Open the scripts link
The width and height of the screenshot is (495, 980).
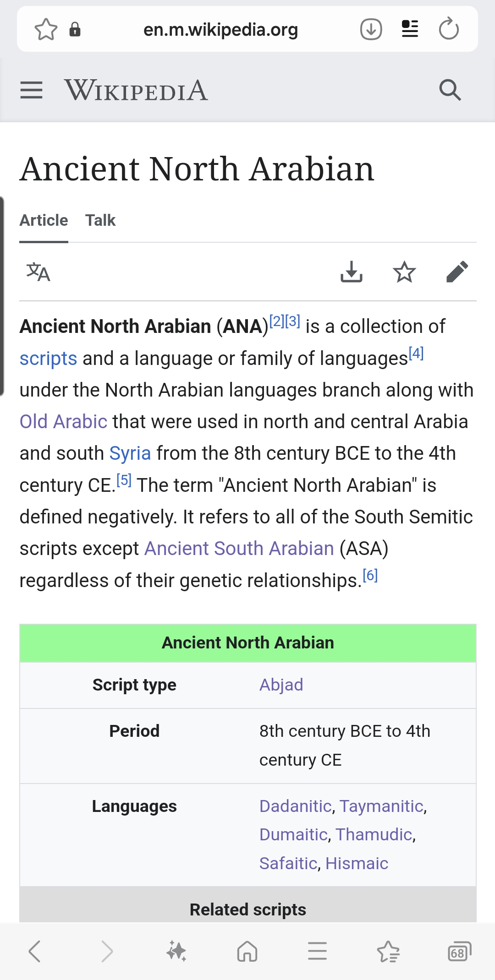(48, 359)
